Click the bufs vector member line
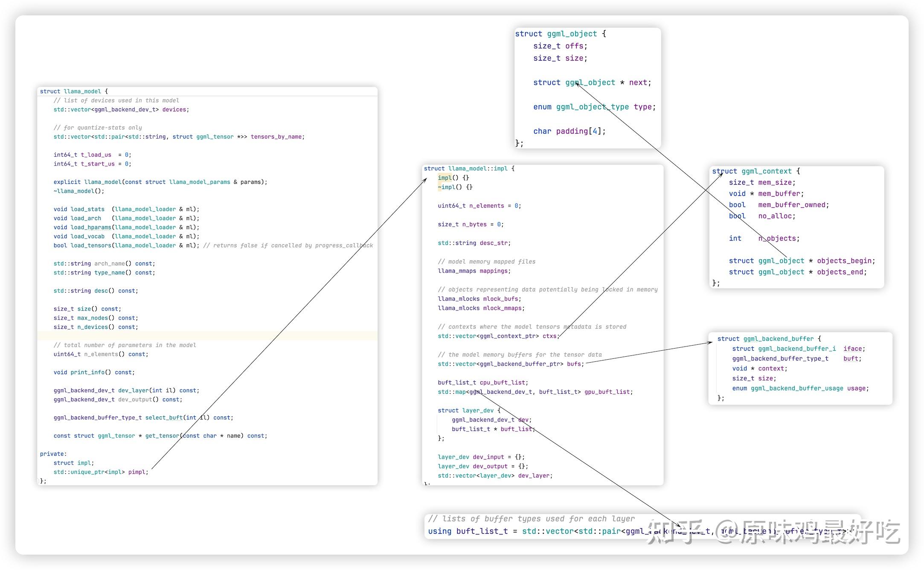 coord(510,364)
